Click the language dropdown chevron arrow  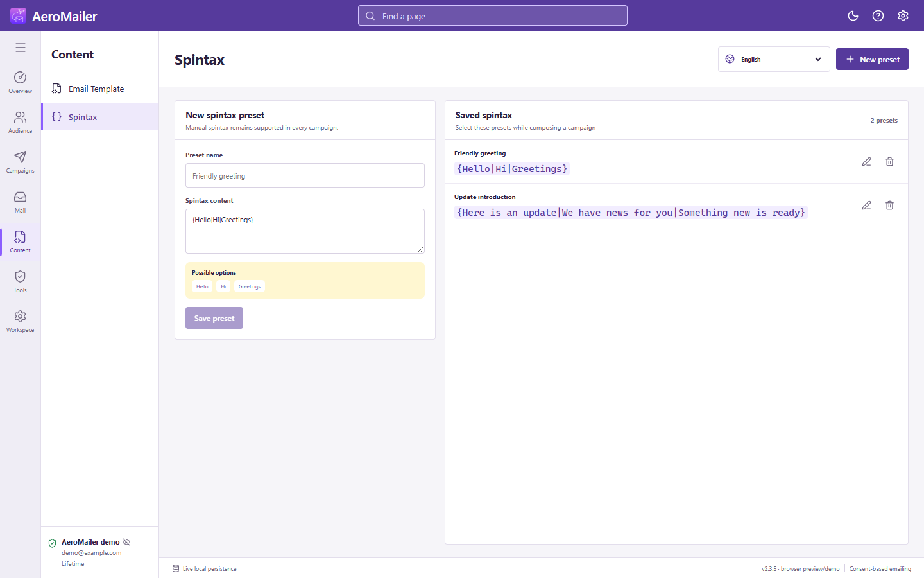818,59
